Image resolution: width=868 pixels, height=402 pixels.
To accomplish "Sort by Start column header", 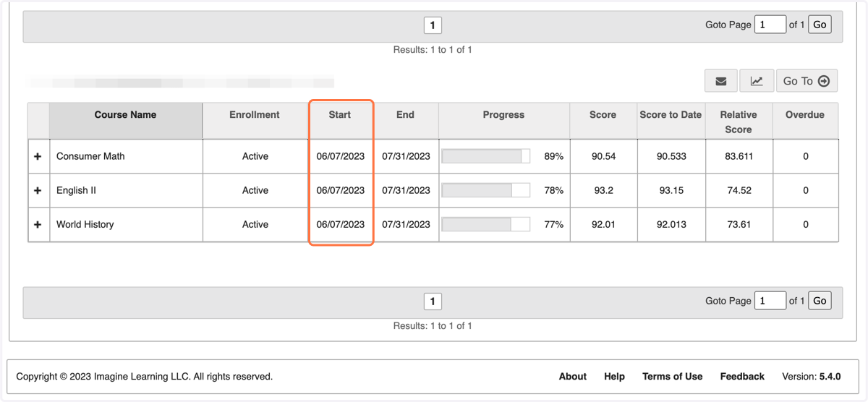I will [340, 121].
